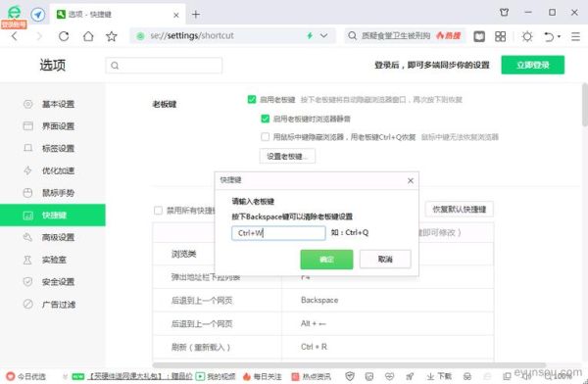Toggle the green lightning speed mode icon
Viewport: 588px width, 384px height.
click(310, 35)
